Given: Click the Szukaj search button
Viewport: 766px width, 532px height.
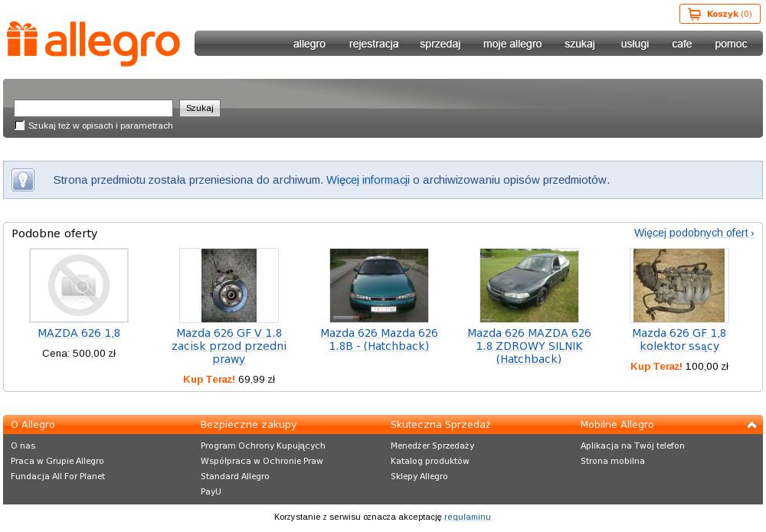Looking at the screenshot, I should [200, 108].
